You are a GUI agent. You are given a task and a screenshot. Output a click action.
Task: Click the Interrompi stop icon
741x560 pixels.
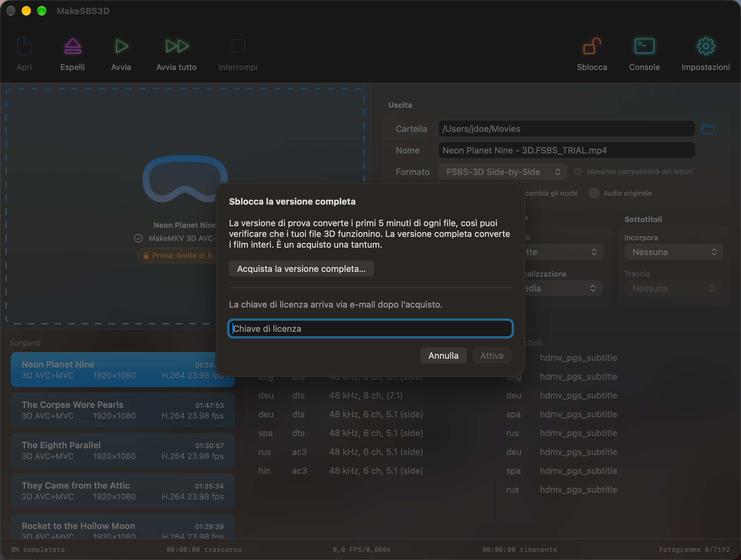tap(238, 46)
